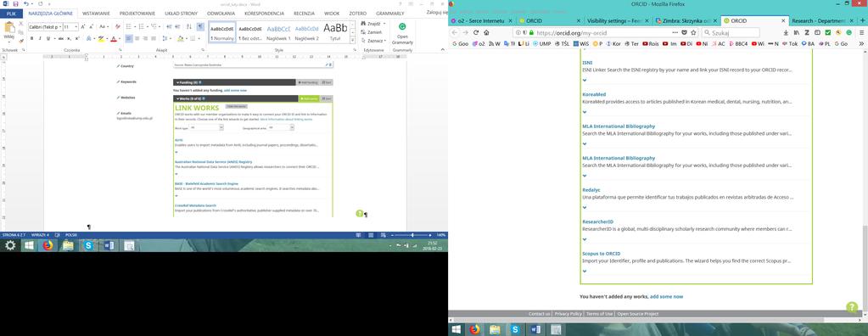Click the Zotero Z icon in Firefox's toolbar
The height and width of the screenshot is (336, 868).
pos(807,32)
